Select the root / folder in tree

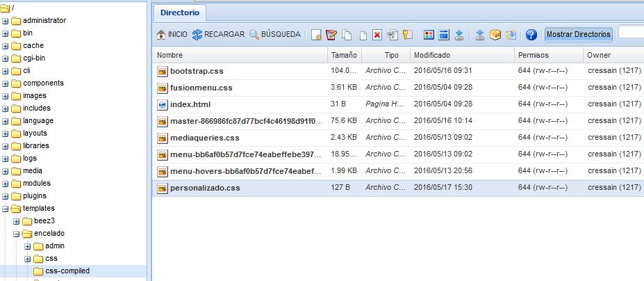(6, 8)
